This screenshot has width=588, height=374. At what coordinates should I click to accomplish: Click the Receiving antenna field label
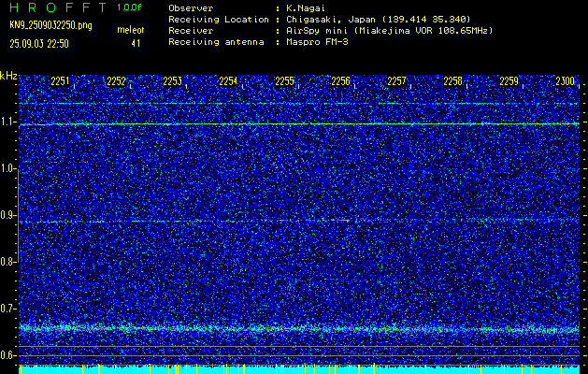(216, 42)
